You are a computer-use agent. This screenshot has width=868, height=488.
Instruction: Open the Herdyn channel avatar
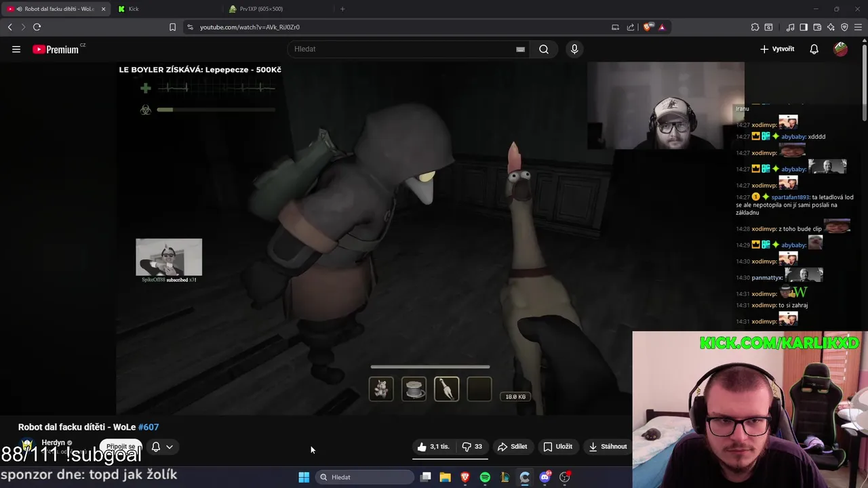coord(28,447)
